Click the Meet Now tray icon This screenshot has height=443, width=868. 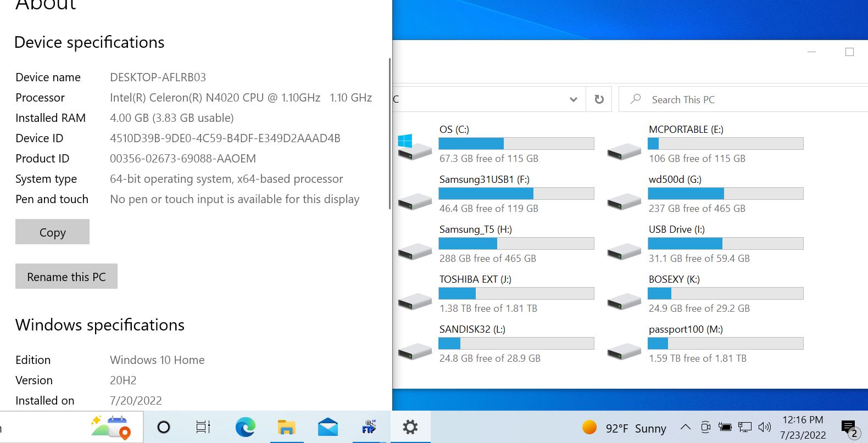point(706,427)
